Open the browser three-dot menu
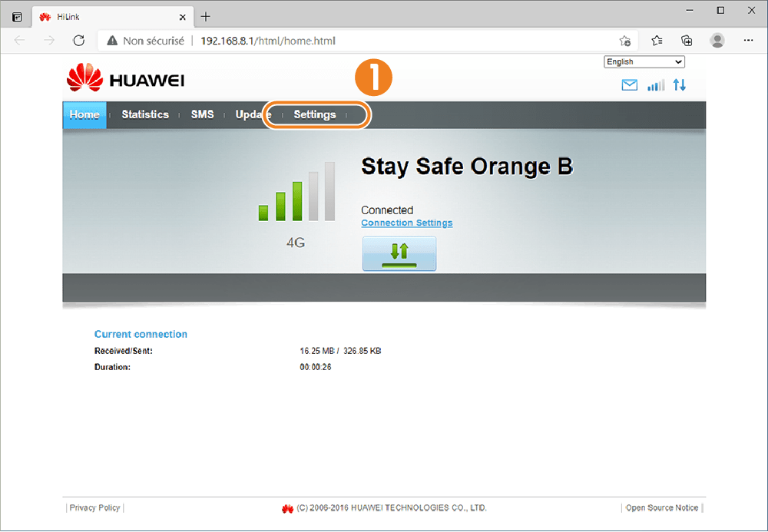768x532 pixels. coord(748,41)
